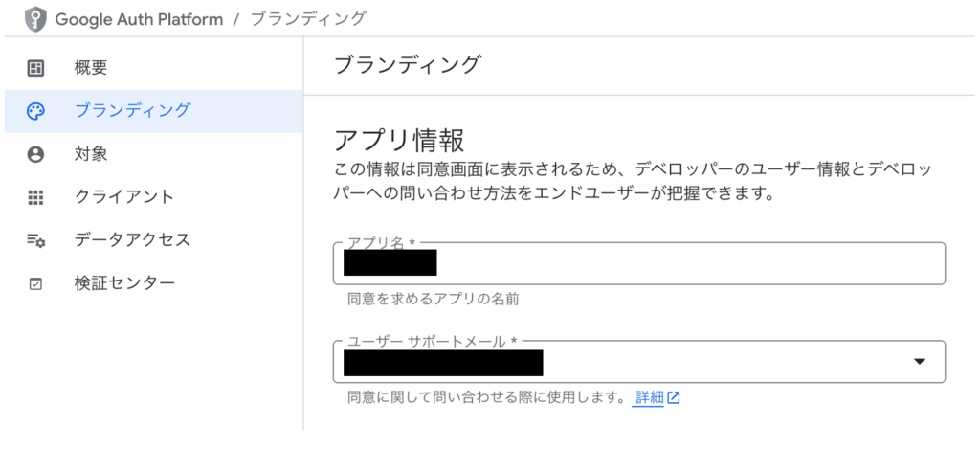Select 検証センター in the sidebar
The image size is (980, 449).
[x=154, y=283]
